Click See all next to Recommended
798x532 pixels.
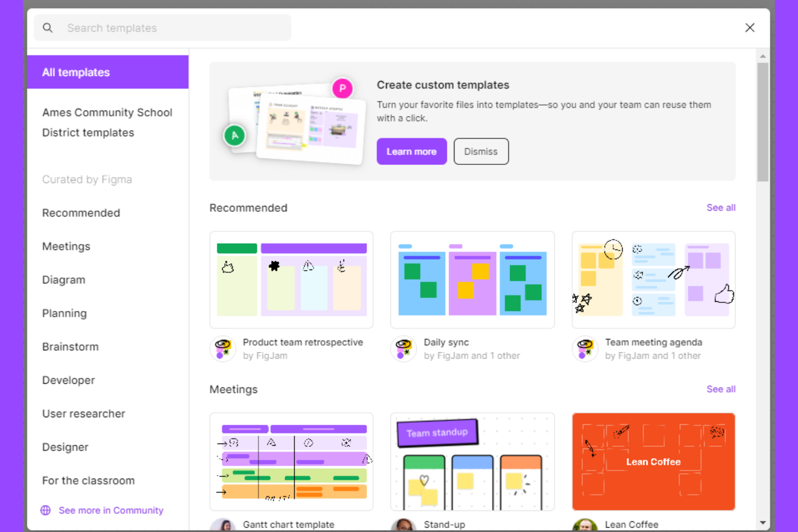click(x=721, y=208)
